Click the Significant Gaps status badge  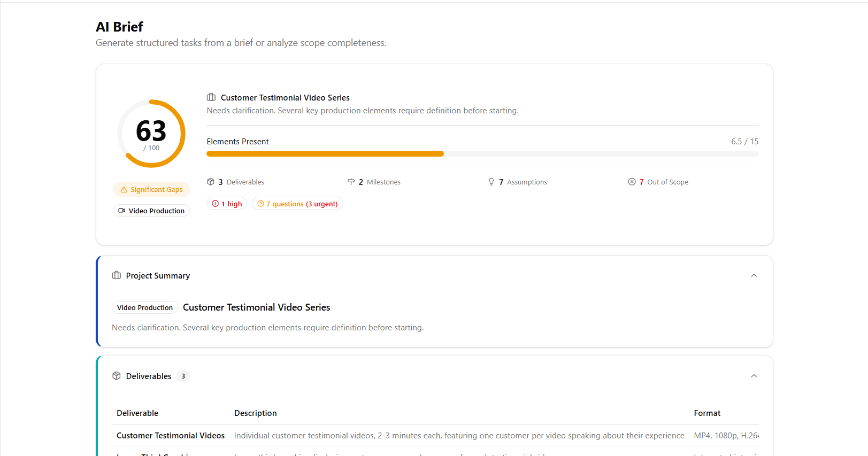151,190
